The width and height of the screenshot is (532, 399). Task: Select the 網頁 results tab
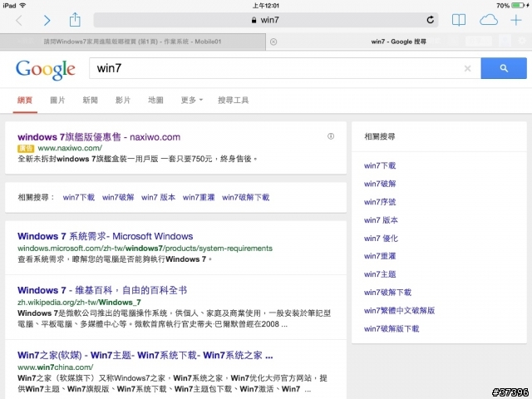pyautogui.click(x=25, y=100)
